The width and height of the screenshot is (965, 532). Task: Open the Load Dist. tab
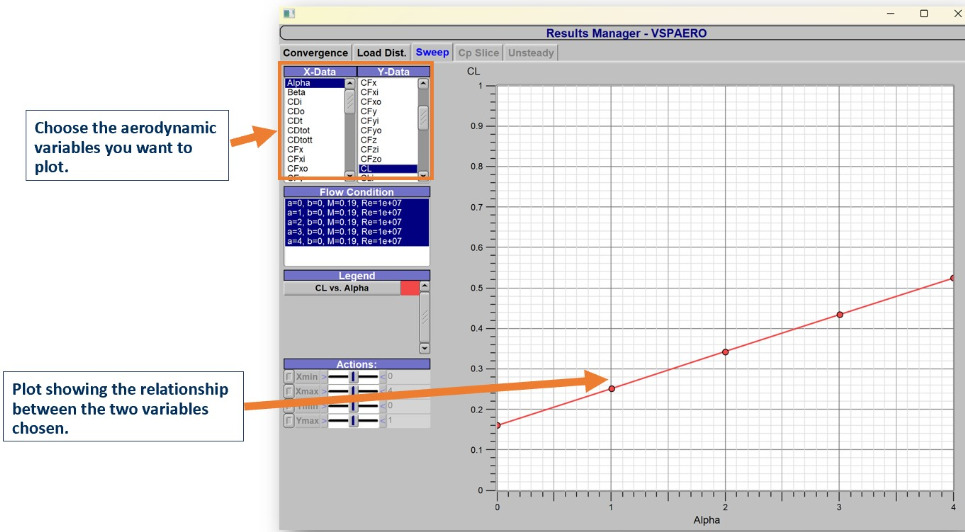(381, 53)
